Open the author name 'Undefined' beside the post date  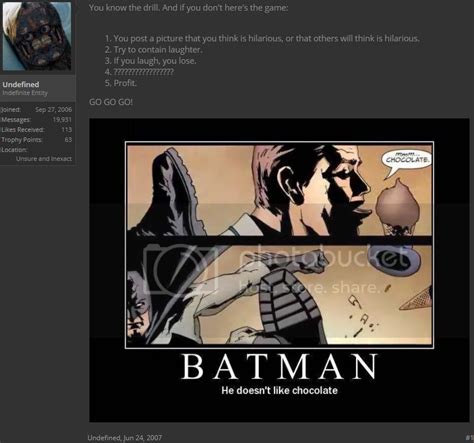point(104,438)
